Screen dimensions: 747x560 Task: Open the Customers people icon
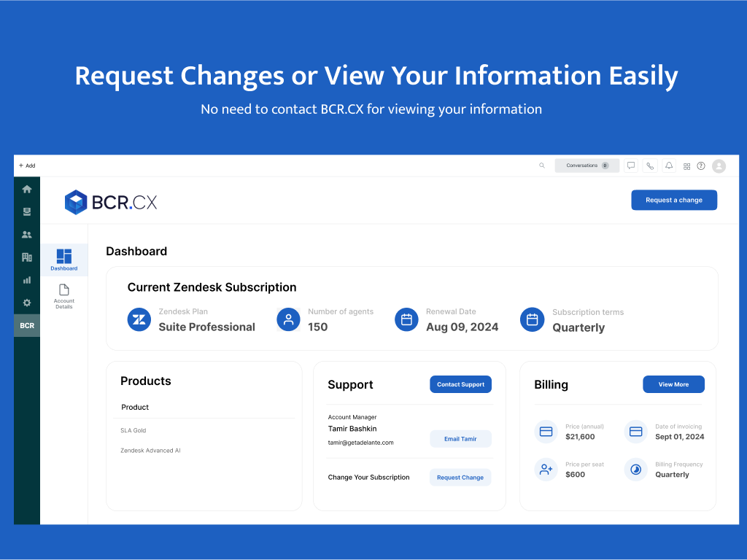click(27, 235)
